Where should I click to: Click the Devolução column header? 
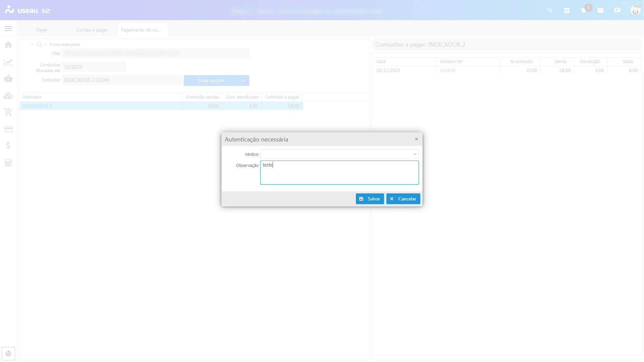pyautogui.click(x=591, y=61)
